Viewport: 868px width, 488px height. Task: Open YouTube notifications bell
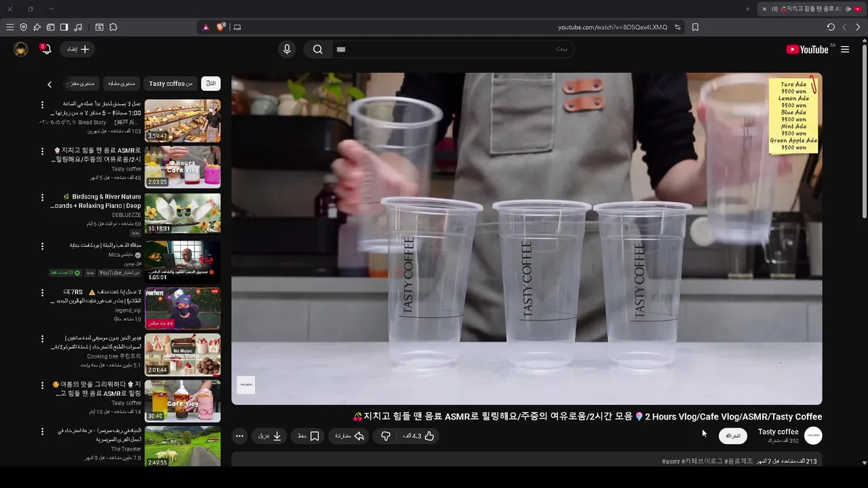tap(45, 49)
